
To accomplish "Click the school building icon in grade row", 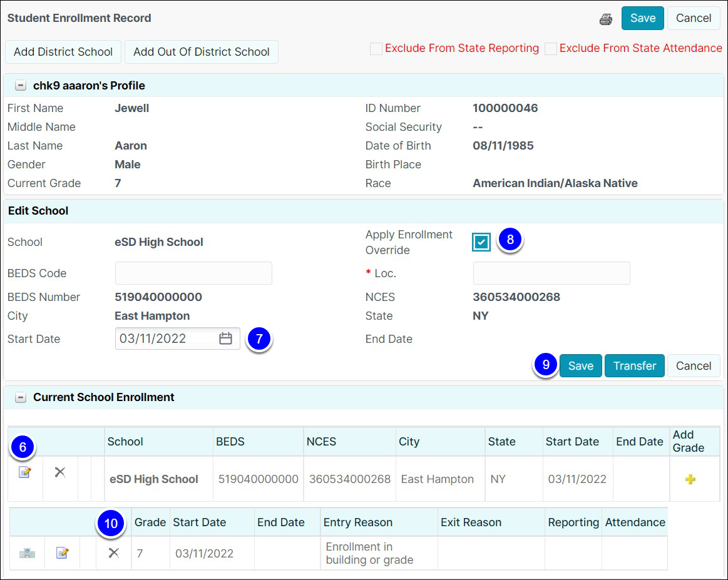I will point(27,553).
